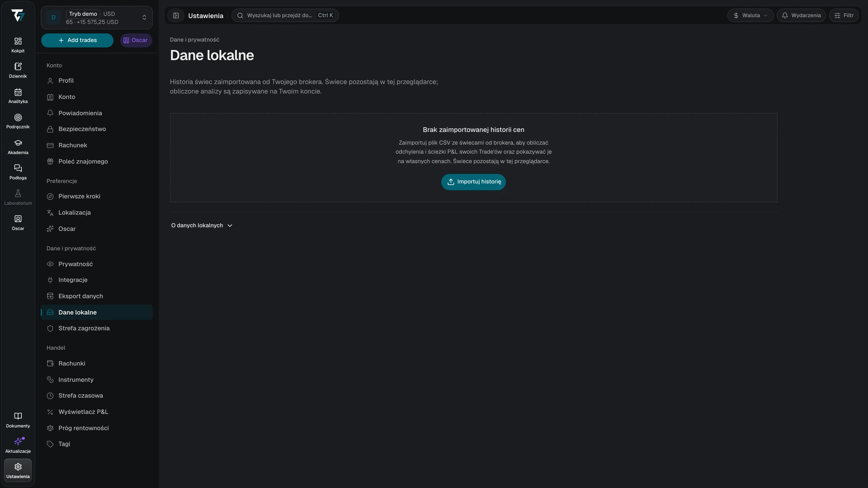868x488 pixels.
Task: Open Instrumenty settings item
Action: [97, 380]
